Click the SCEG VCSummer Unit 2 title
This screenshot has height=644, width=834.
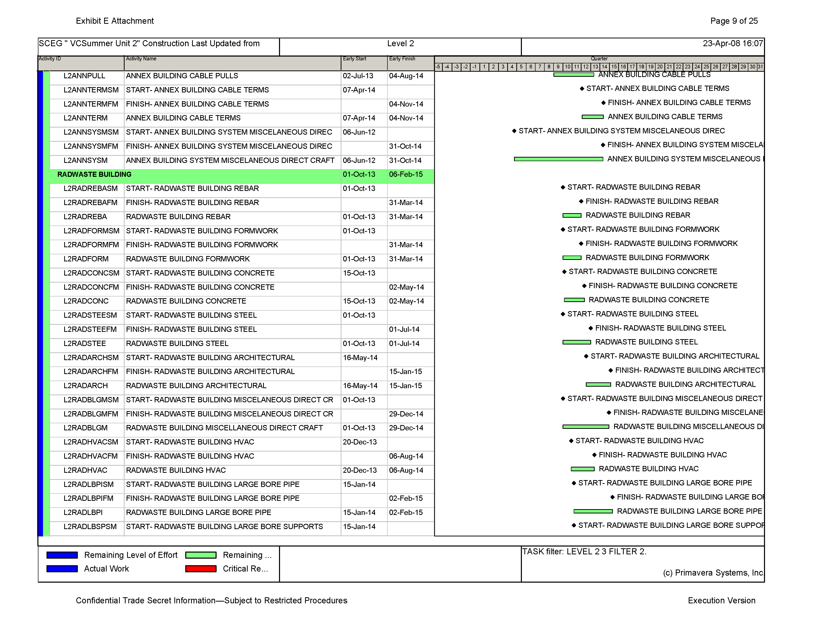[149, 43]
